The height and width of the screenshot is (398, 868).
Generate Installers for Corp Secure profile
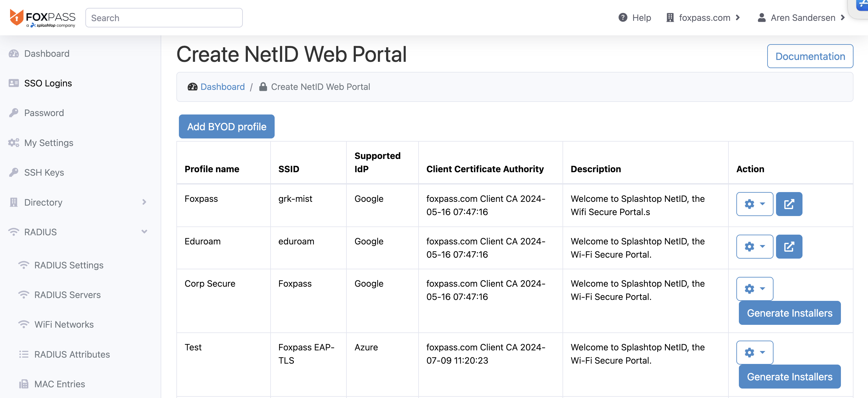point(790,313)
